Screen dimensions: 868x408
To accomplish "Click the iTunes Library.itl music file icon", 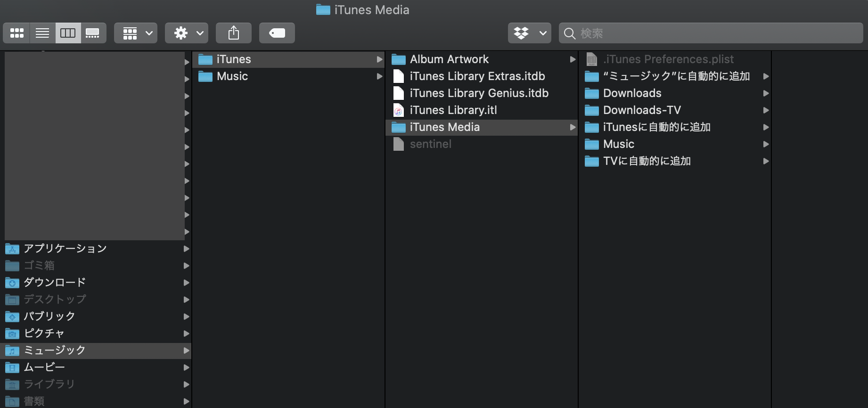I will (x=399, y=110).
